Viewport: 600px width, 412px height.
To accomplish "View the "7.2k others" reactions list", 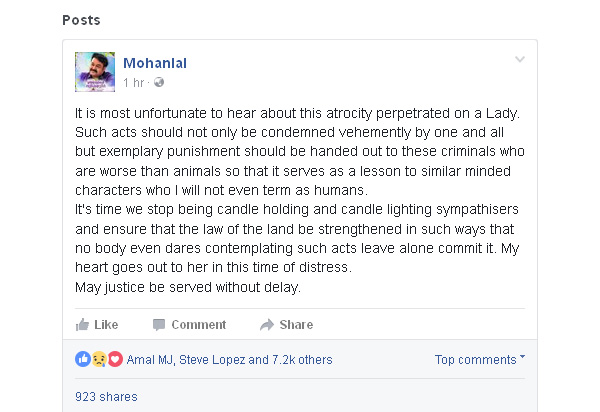I will tap(302, 359).
